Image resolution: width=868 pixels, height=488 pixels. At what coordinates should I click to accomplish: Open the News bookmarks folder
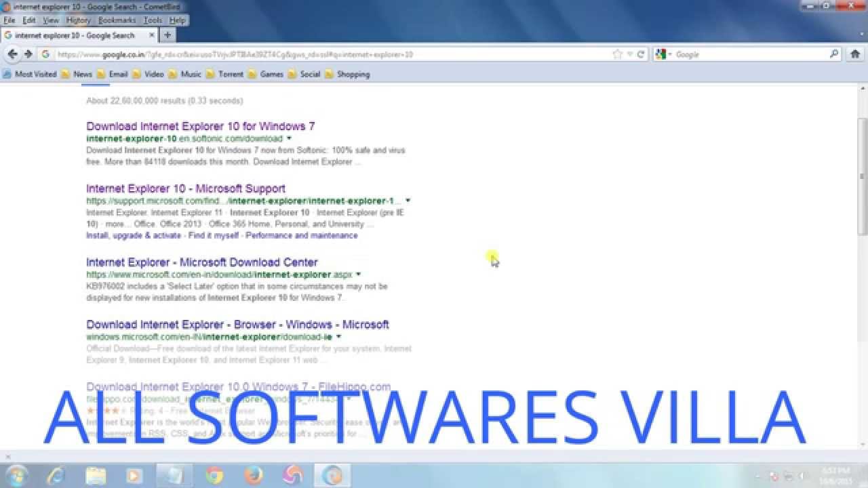pos(77,74)
